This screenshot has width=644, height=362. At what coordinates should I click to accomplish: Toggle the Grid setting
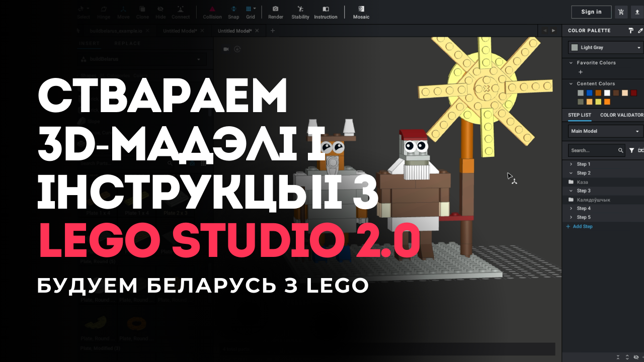(x=250, y=12)
